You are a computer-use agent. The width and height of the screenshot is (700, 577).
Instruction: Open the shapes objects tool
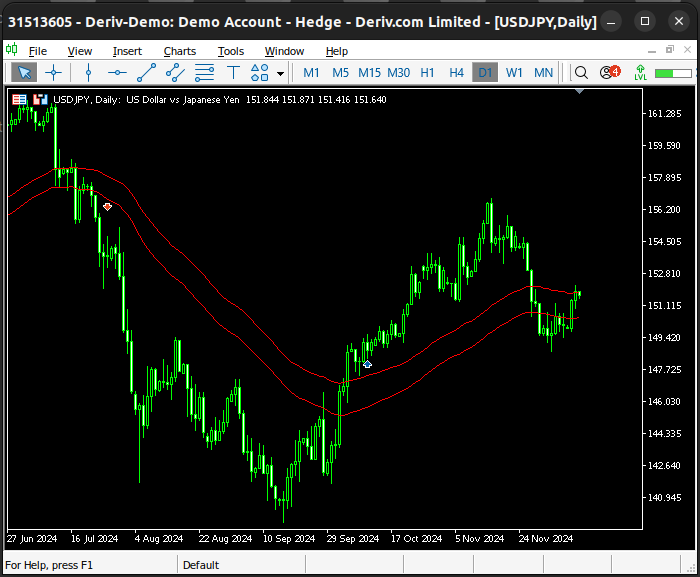259,72
